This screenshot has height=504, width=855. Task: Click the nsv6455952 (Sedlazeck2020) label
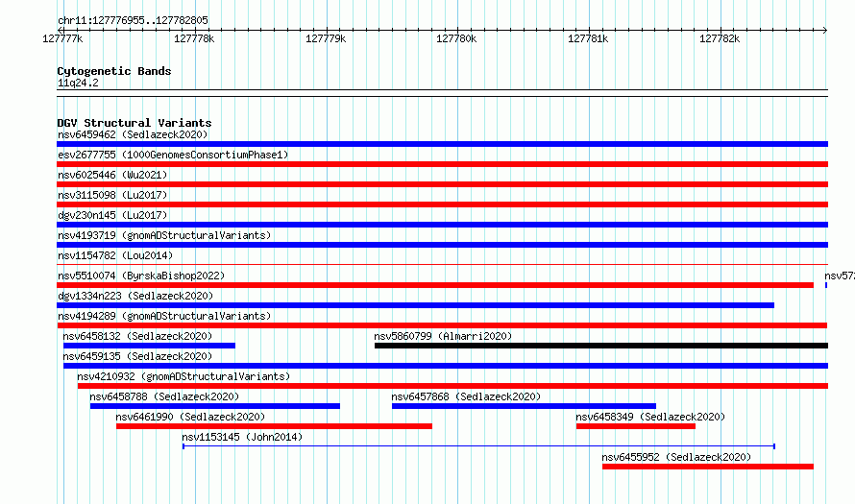[676, 457]
